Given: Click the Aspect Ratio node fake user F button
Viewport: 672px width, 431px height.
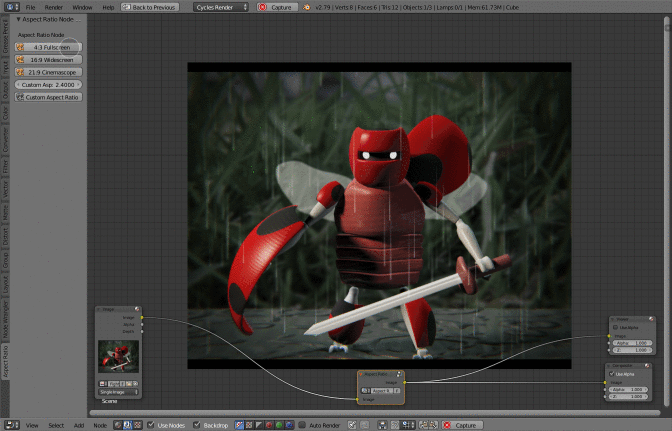Looking at the screenshot, I should (x=397, y=391).
